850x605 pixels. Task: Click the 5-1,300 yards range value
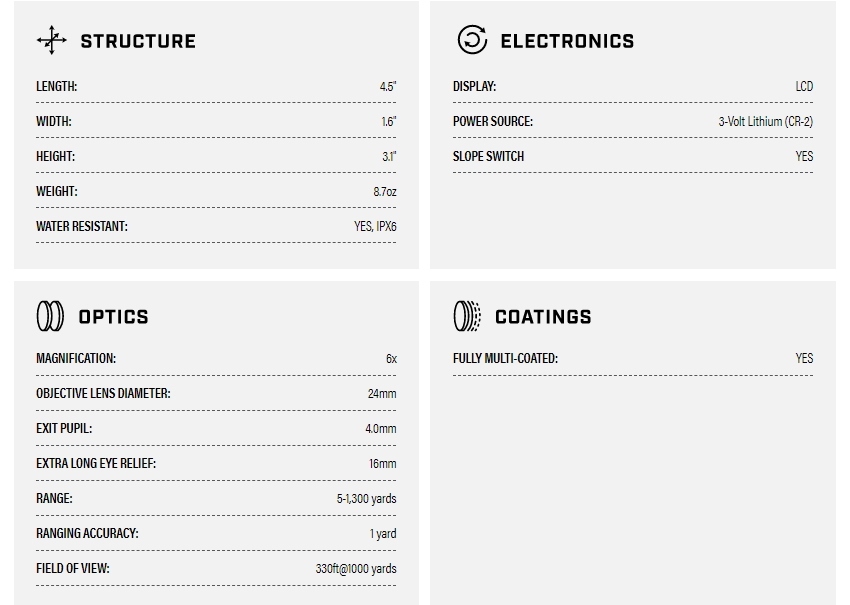[366, 499]
